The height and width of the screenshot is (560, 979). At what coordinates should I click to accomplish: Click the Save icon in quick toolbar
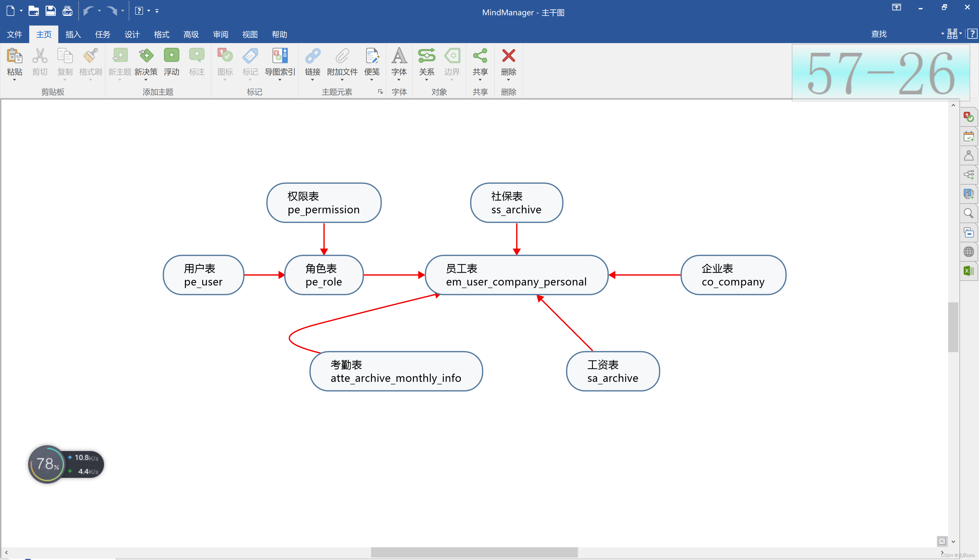point(50,11)
